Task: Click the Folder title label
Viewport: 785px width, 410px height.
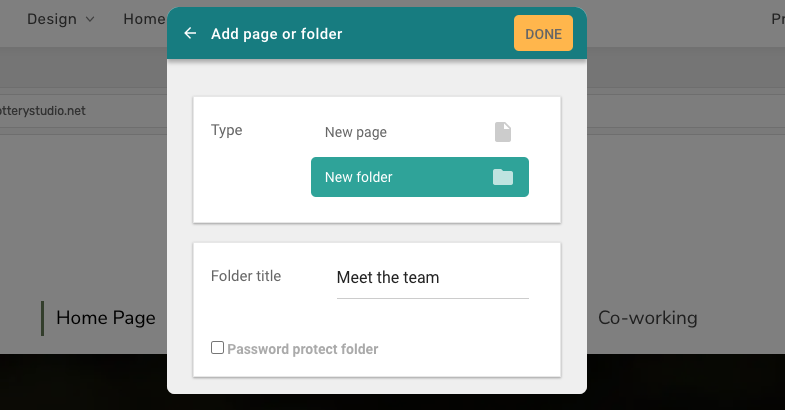Action: coord(246,276)
